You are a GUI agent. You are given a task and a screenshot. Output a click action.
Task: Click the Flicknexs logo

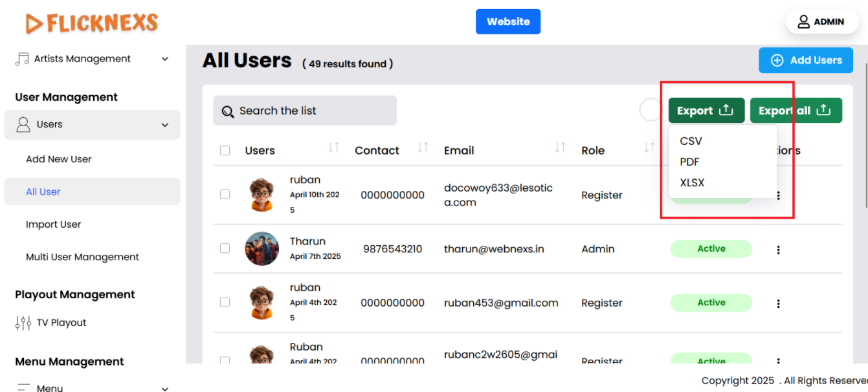(92, 23)
